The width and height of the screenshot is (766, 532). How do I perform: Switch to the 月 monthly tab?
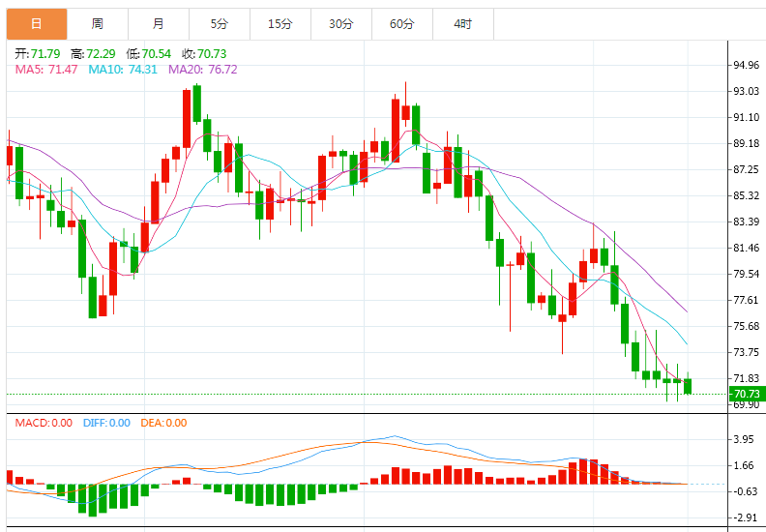click(159, 24)
